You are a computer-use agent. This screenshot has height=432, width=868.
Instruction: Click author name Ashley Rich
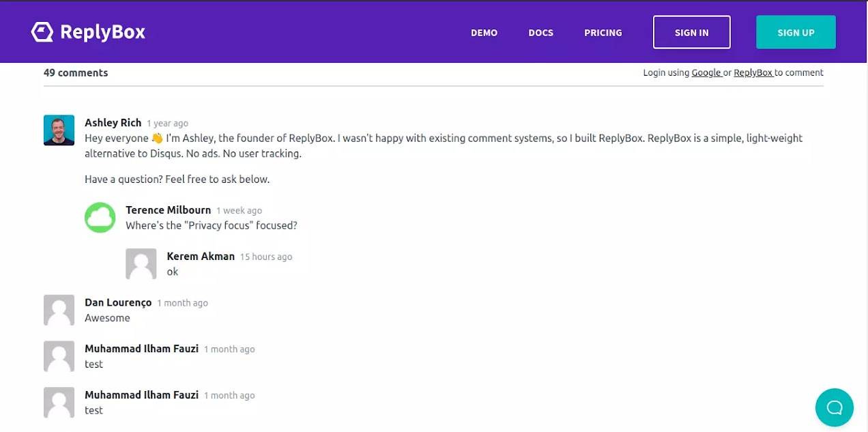point(113,123)
